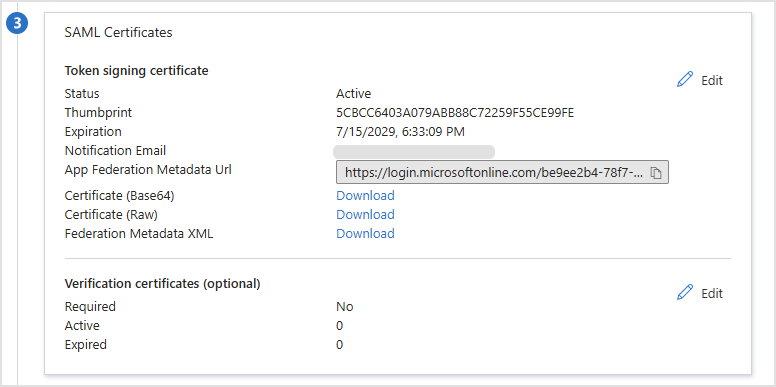Select the App Federation Metadata Url field
The height and width of the screenshot is (387, 776).
pyautogui.click(x=502, y=172)
